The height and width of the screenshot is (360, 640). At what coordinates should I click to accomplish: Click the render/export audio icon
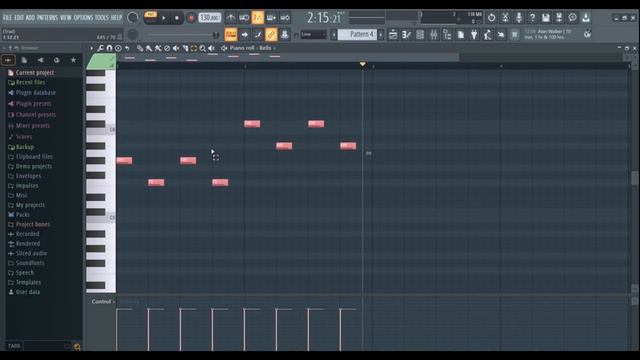pos(559,18)
